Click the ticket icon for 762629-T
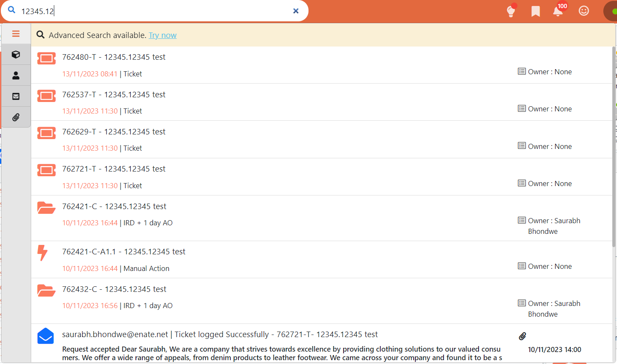Image resolution: width=617 pixels, height=364 pixels. click(x=46, y=133)
